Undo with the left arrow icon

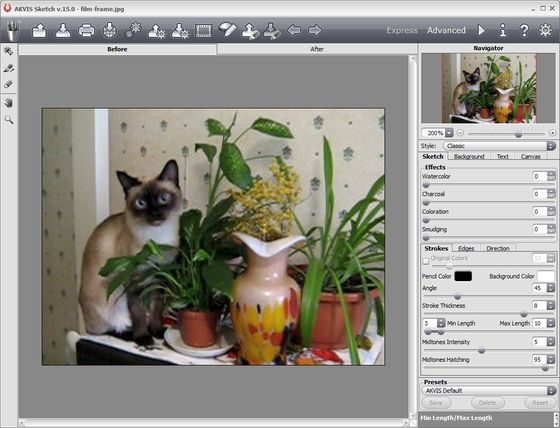tap(294, 30)
